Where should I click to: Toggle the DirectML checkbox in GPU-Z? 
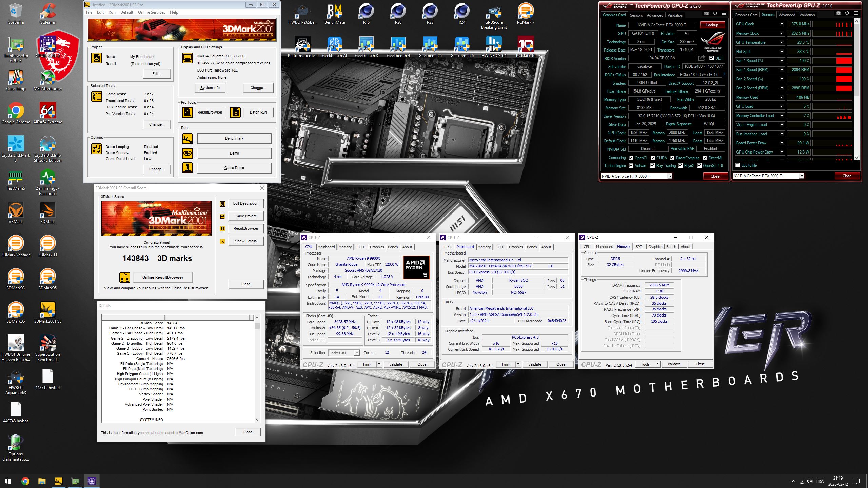705,158
